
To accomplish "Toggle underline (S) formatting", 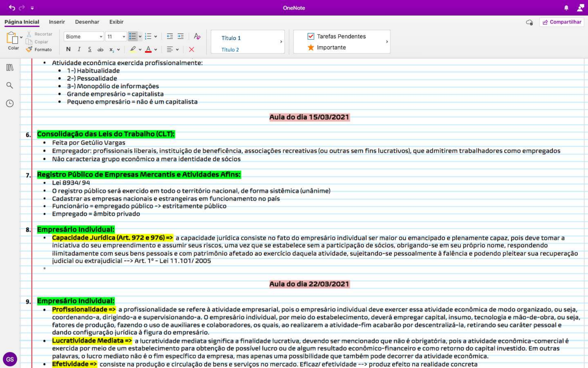I will [x=90, y=49].
